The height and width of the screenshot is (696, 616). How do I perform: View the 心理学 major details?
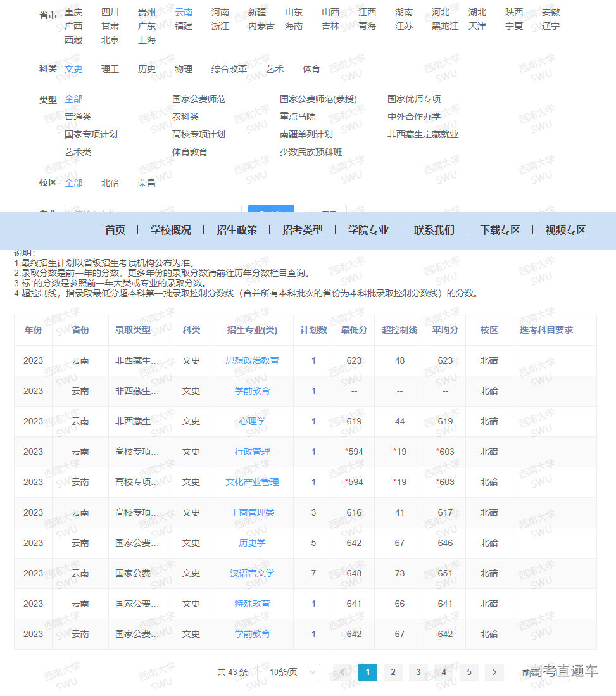click(x=252, y=421)
